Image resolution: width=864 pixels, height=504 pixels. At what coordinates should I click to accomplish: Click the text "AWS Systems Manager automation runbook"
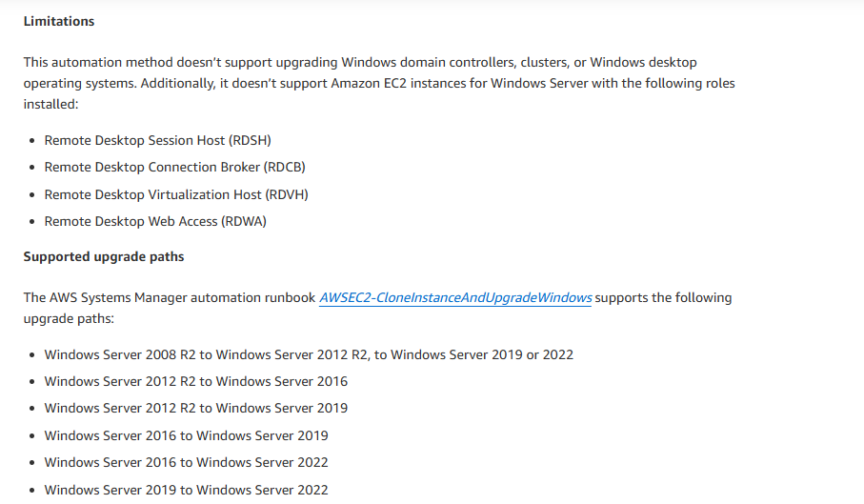pos(169,297)
